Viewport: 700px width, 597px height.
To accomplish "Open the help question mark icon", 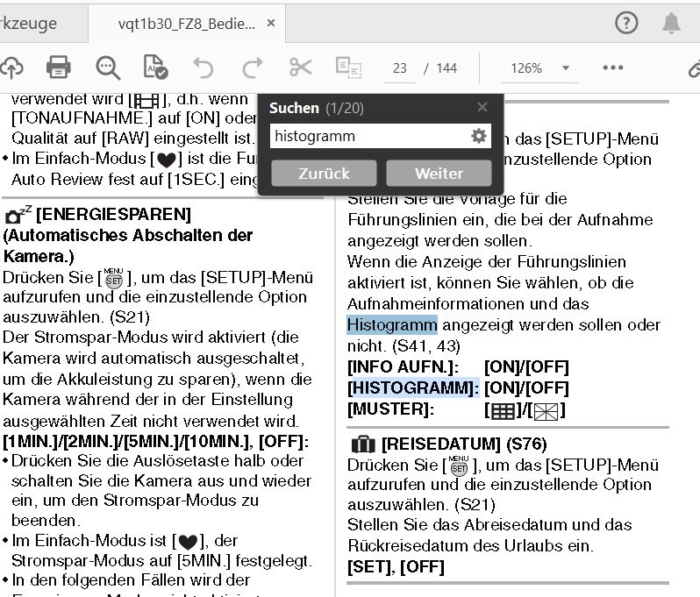I will pyautogui.click(x=627, y=23).
